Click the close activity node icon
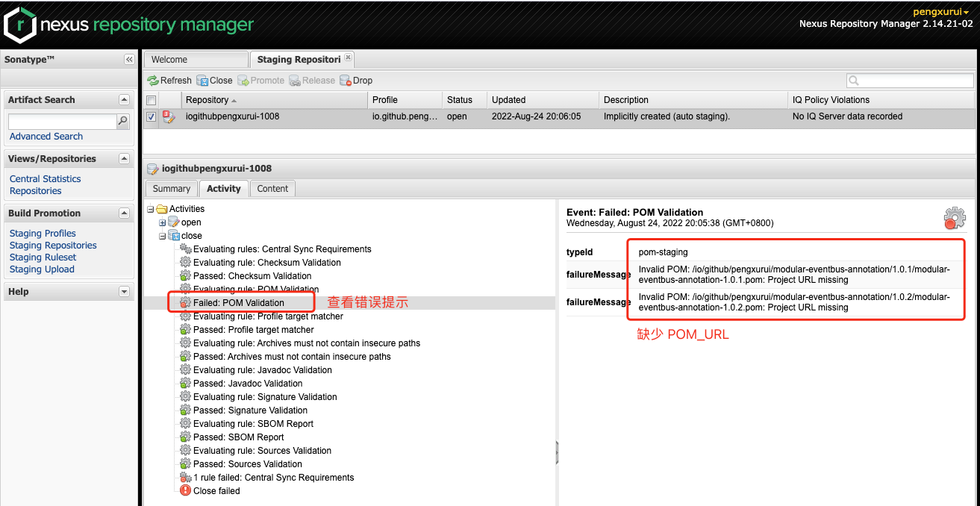This screenshot has width=980, height=506. coord(174,236)
